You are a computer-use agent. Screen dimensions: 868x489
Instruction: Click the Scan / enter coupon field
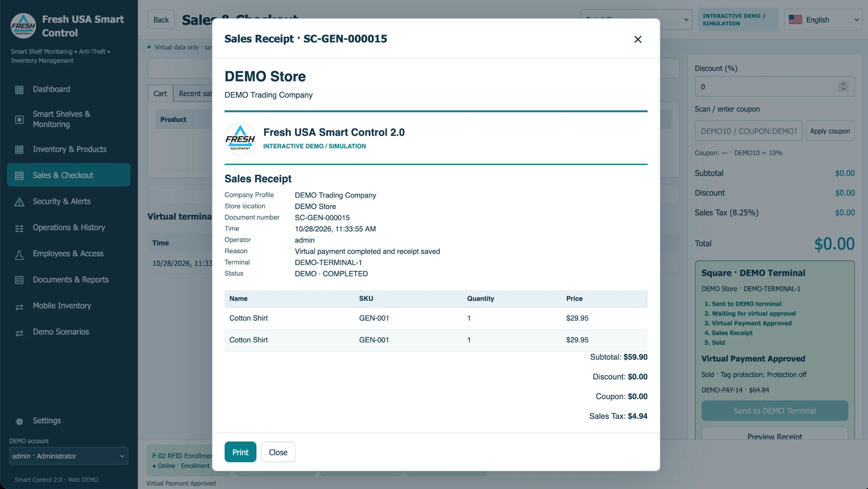748,131
